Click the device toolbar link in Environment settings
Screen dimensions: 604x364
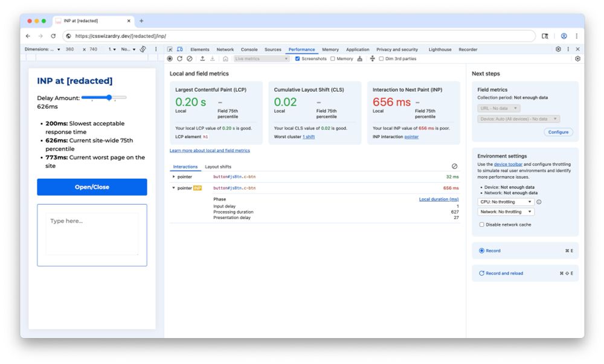click(508, 164)
